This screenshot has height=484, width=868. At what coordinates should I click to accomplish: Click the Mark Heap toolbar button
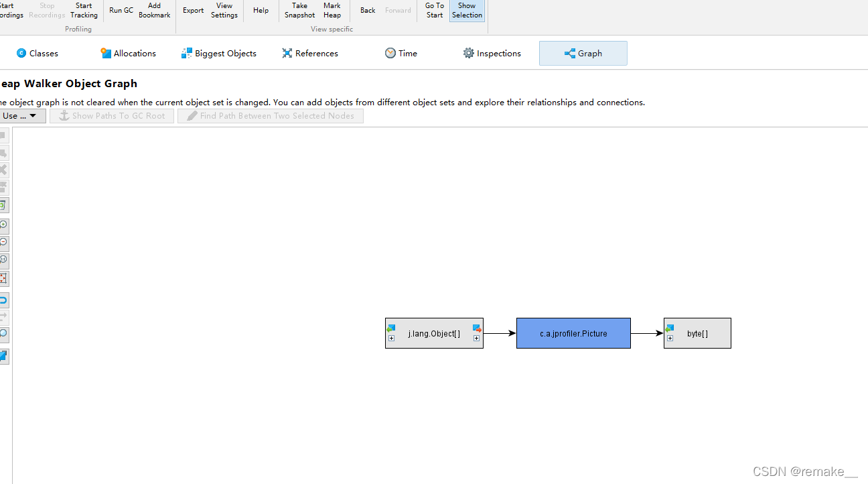(332, 10)
